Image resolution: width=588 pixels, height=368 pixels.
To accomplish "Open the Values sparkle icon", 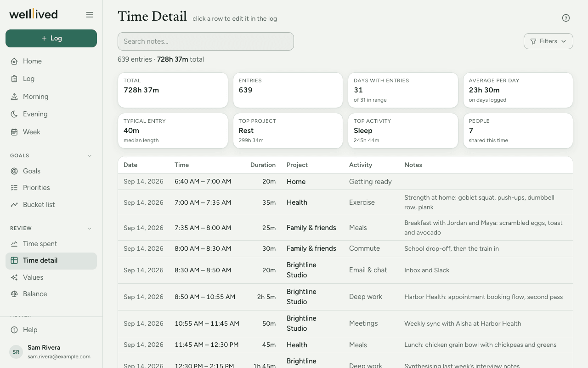I will pos(14,277).
